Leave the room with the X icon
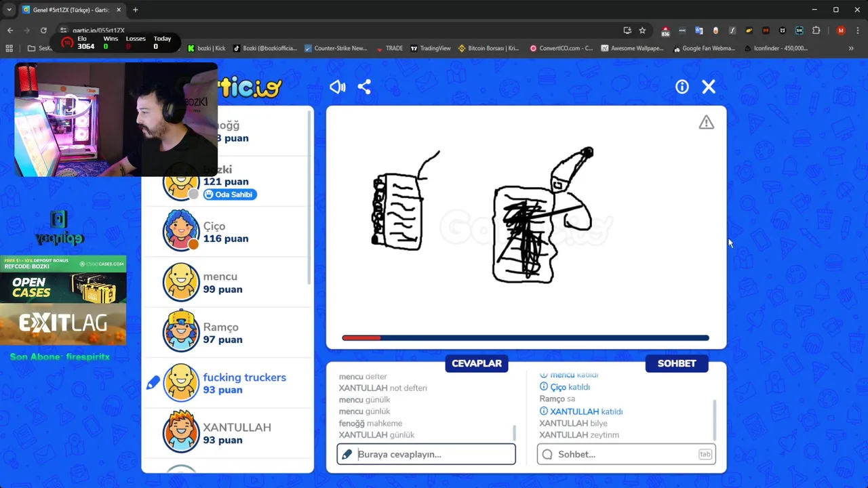Viewport: 868px width, 488px height. tap(709, 87)
